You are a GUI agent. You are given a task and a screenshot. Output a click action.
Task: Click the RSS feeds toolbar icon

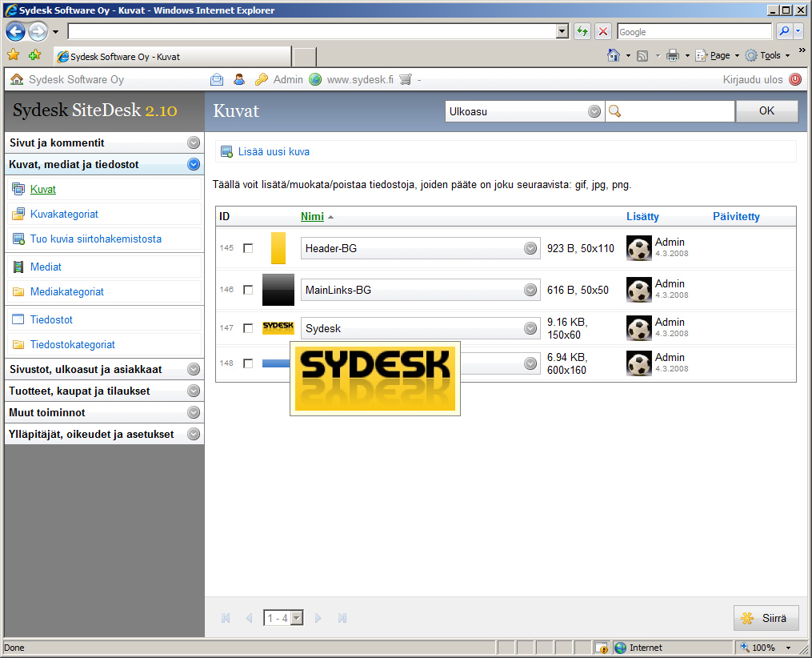click(642, 55)
